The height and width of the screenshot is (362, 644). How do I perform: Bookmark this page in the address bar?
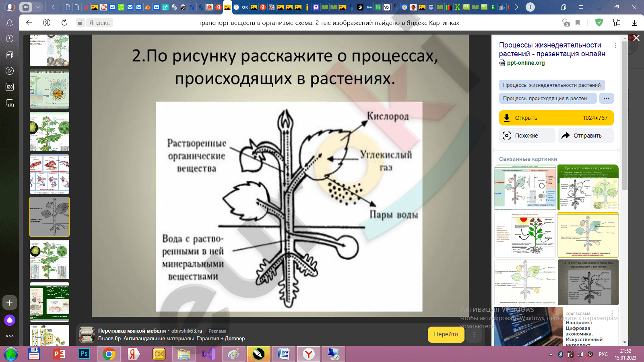(x=578, y=23)
